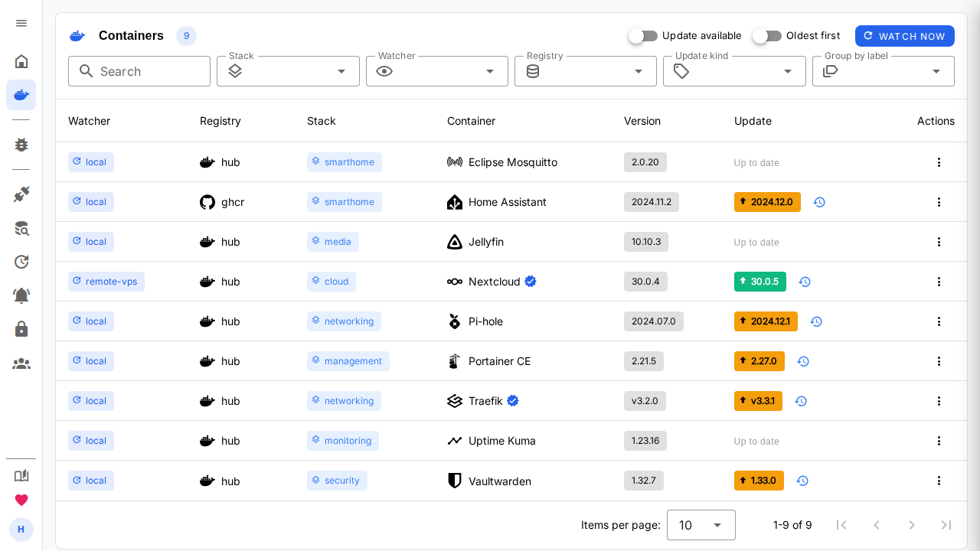
Task: Click the Container column header
Action: point(471,121)
